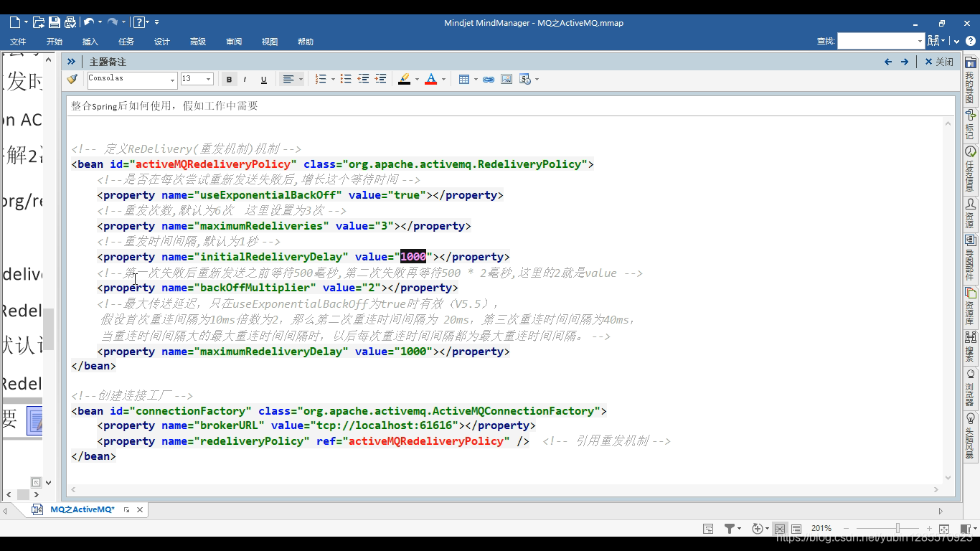Undo the last action

89,23
